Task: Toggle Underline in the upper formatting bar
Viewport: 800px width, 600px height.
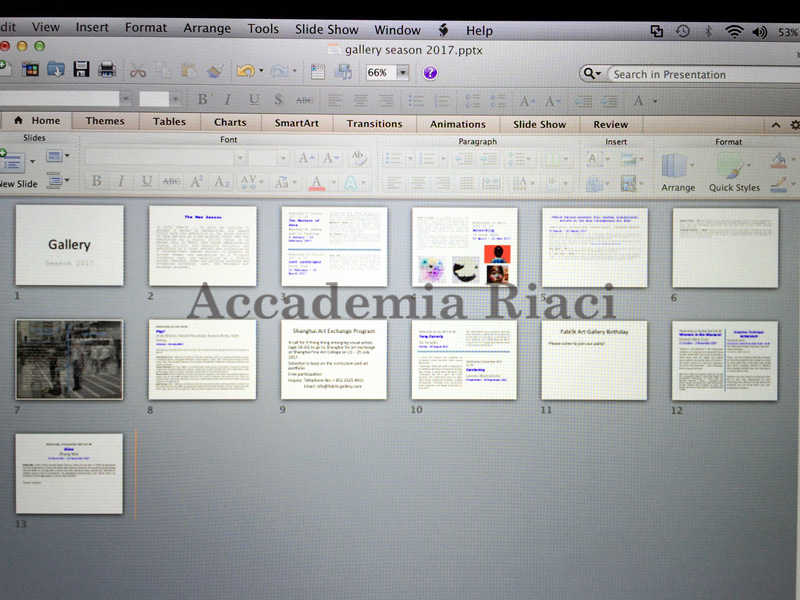Action: [254, 99]
